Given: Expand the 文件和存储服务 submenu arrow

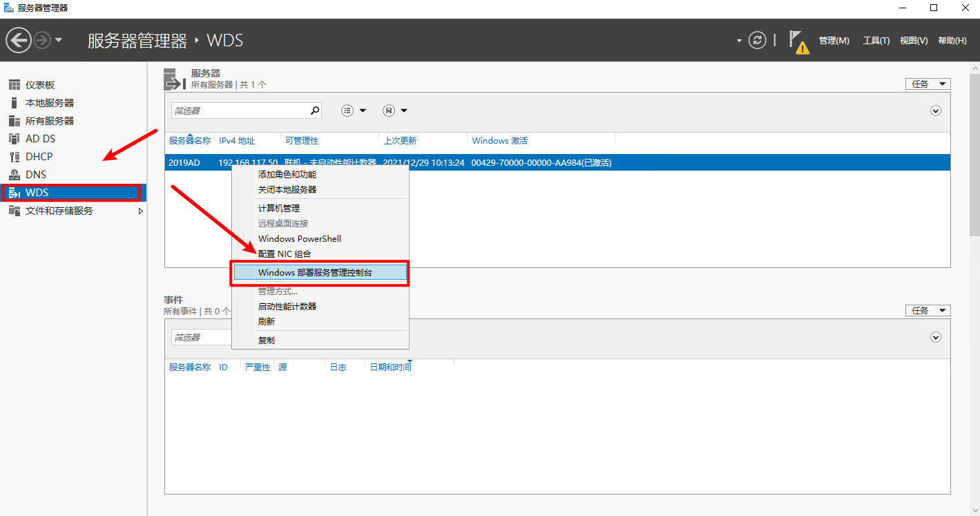Looking at the screenshot, I should (x=141, y=211).
